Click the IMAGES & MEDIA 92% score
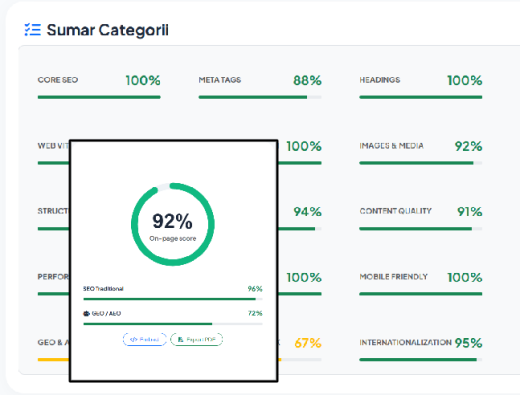 pyautogui.click(x=468, y=146)
